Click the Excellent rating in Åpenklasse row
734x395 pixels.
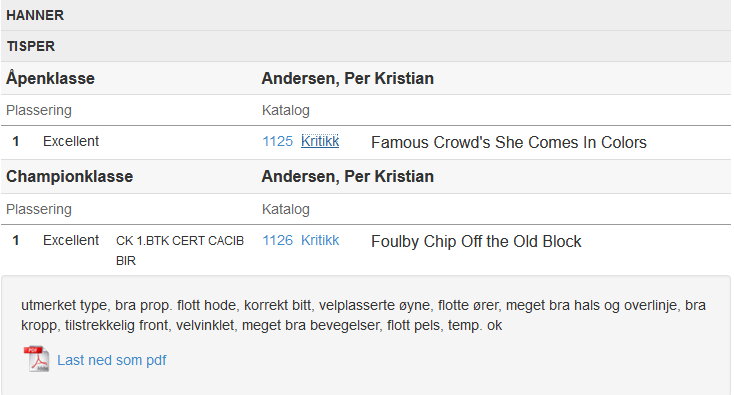(x=71, y=141)
